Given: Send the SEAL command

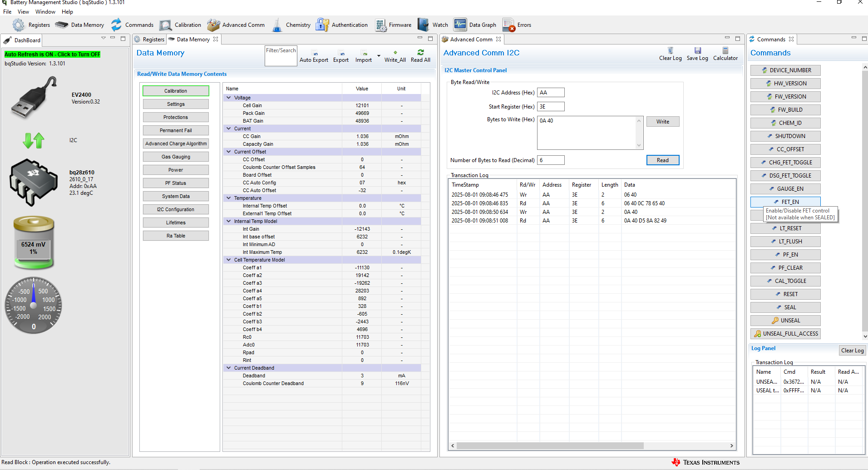Looking at the screenshot, I should pos(785,307).
